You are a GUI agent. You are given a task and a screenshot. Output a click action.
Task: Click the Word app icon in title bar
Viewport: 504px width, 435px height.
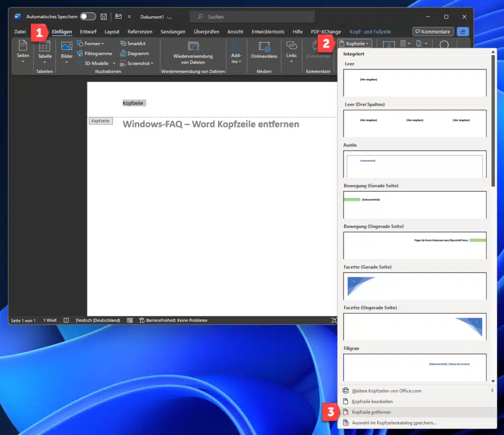[17, 16]
